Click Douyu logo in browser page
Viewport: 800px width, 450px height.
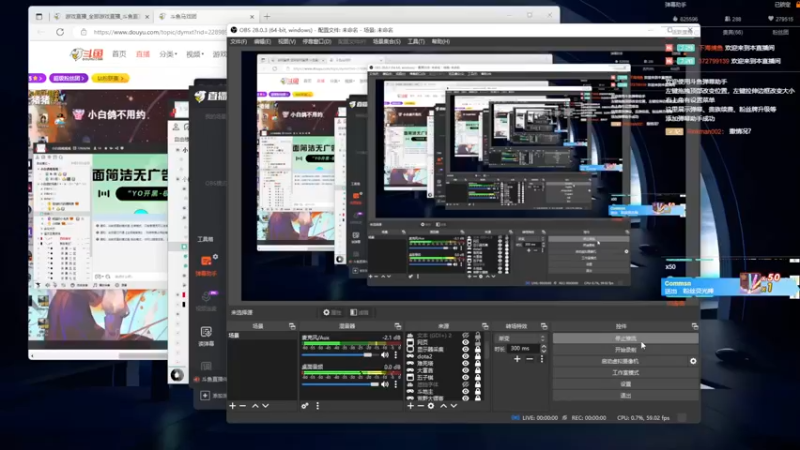click(x=87, y=54)
